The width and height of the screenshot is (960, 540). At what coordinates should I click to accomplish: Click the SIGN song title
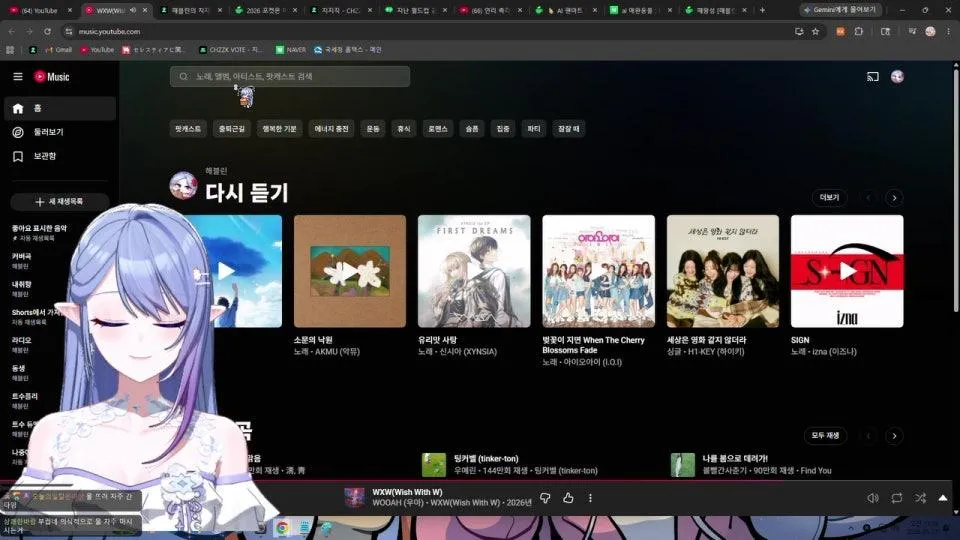click(800, 340)
